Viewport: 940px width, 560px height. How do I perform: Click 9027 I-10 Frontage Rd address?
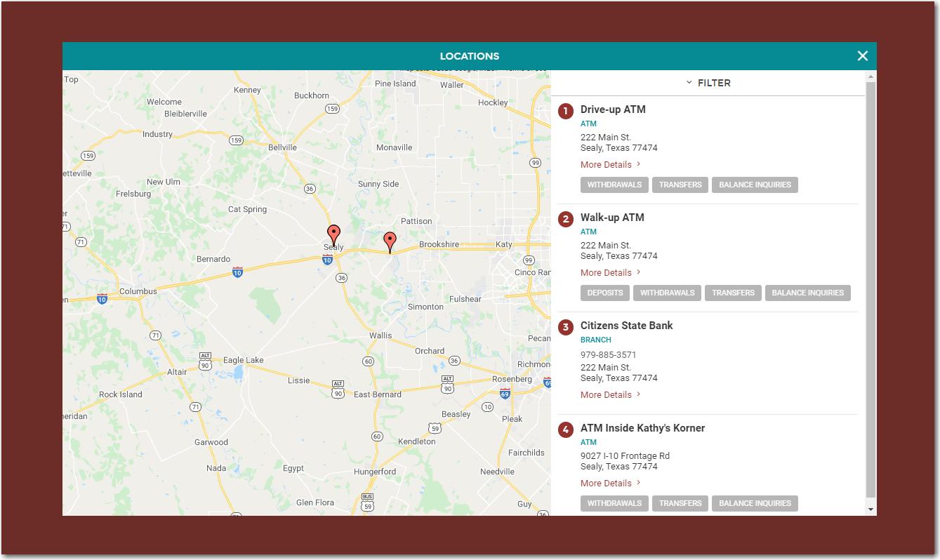coord(625,455)
